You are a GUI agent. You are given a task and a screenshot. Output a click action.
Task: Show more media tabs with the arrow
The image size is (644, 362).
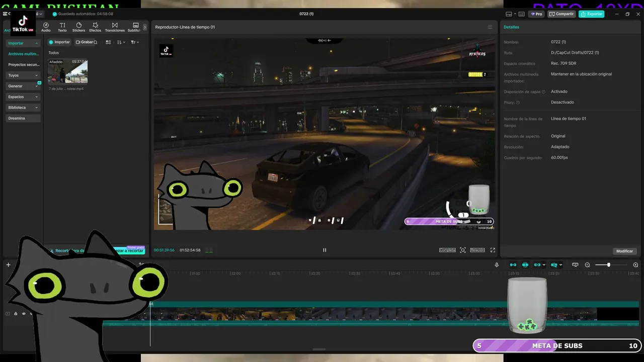145,27
